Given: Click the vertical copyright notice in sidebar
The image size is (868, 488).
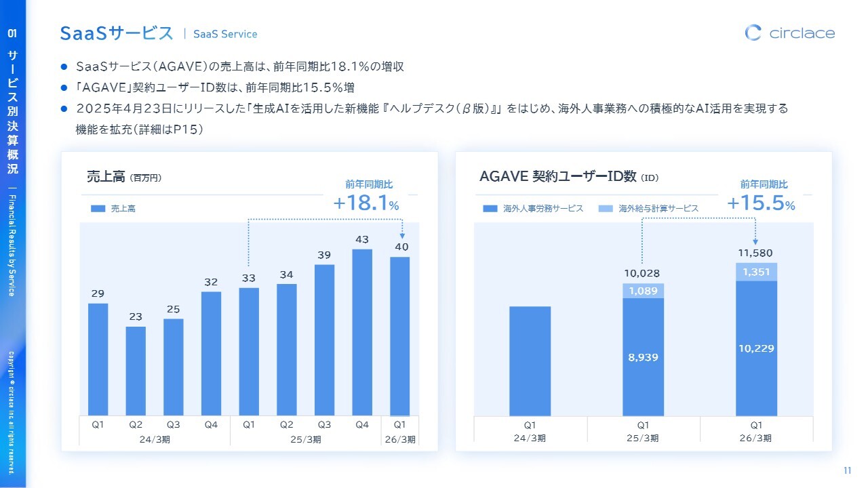Looking at the screenshot, I should pyautogui.click(x=12, y=412).
